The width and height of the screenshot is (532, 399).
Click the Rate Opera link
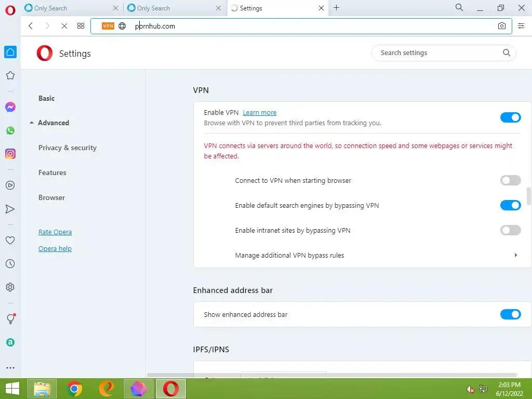coord(55,232)
